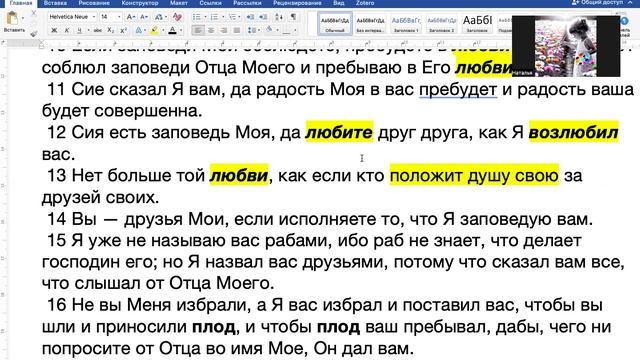Click the Cut scissors icon
The image size is (640, 360).
[34, 14]
